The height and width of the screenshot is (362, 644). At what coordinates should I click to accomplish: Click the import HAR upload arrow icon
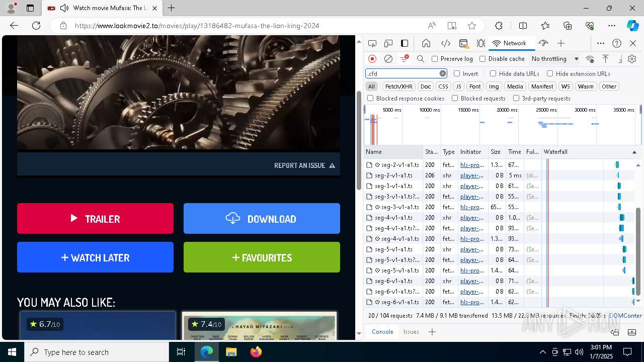tap(606, 59)
